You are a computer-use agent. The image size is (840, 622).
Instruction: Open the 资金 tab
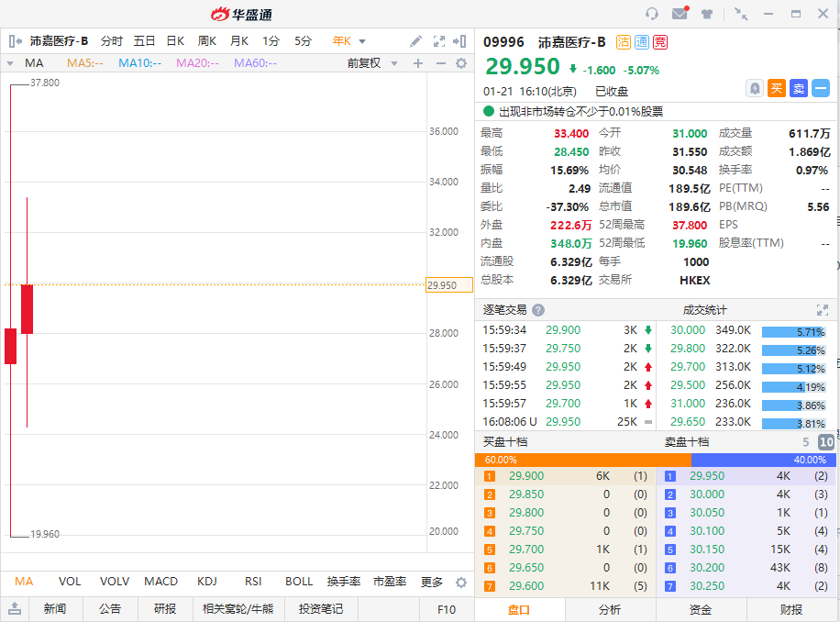point(701,609)
